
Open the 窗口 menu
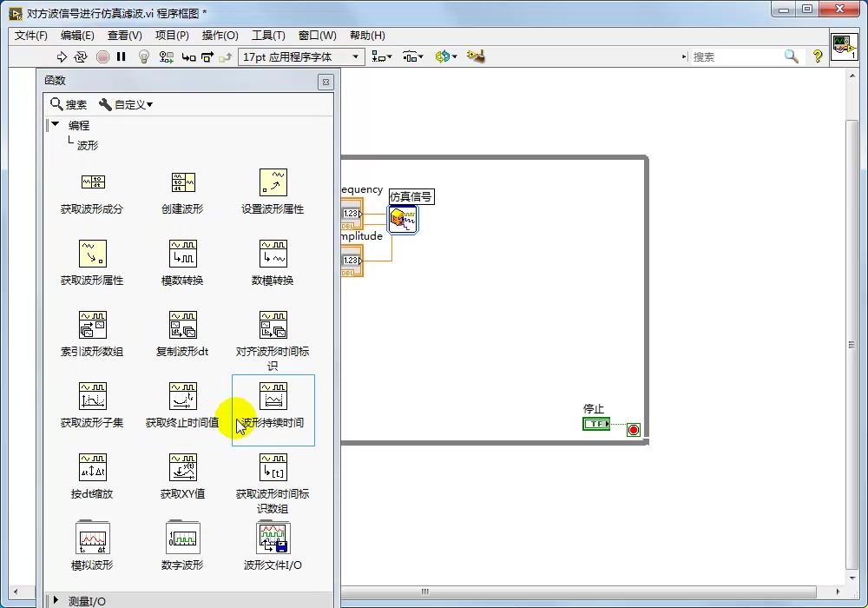coord(316,35)
